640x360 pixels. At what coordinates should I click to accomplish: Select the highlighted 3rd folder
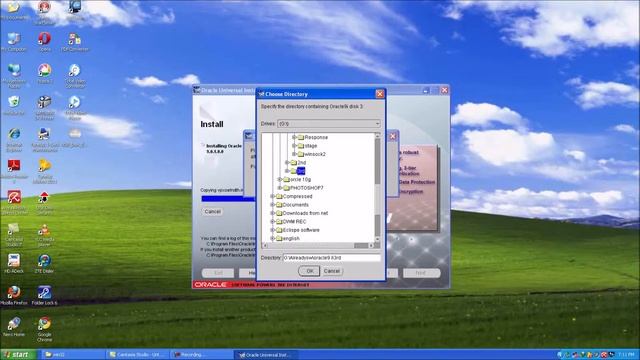(x=301, y=171)
